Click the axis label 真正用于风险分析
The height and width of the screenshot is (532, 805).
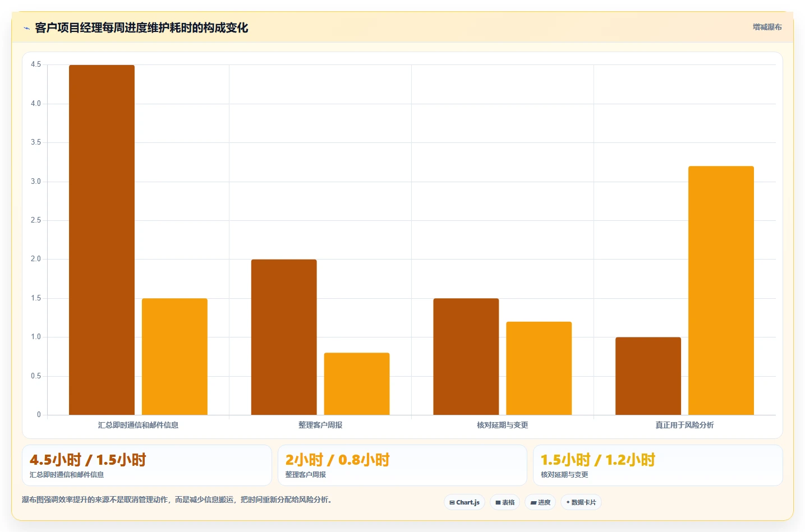[684, 425]
